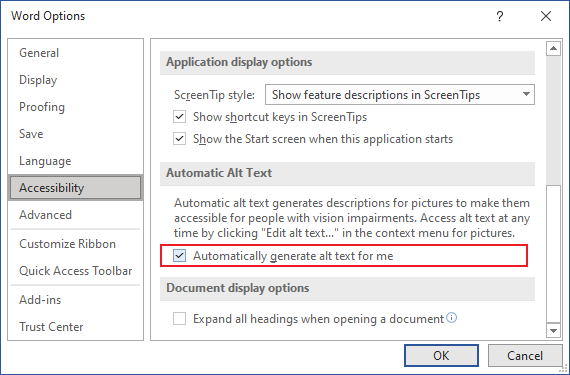Click the OK button
Image resolution: width=570 pixels, height=375 pixels.
point(441,355)
